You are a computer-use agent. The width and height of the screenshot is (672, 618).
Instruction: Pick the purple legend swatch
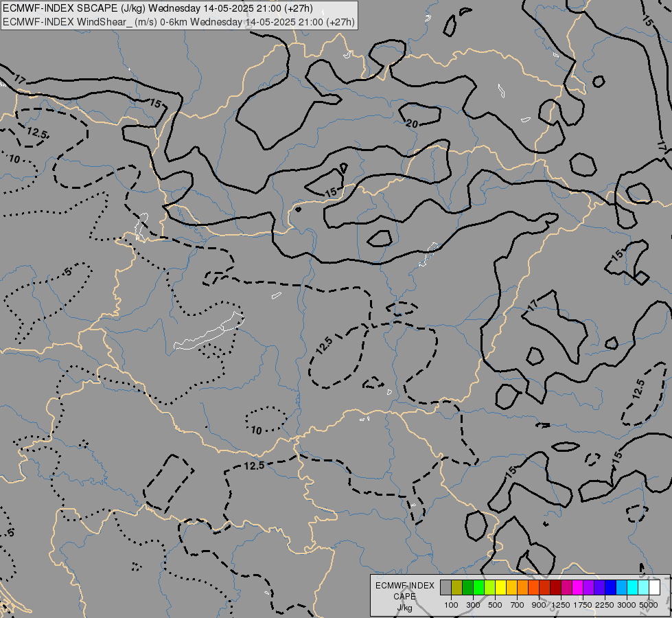[589, 588]
